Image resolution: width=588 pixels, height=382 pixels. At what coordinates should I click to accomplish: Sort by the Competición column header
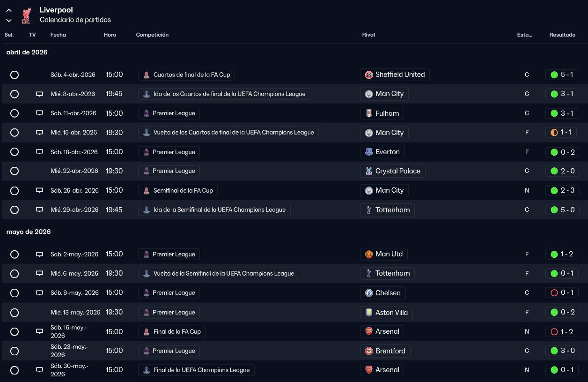coord(152,35)
